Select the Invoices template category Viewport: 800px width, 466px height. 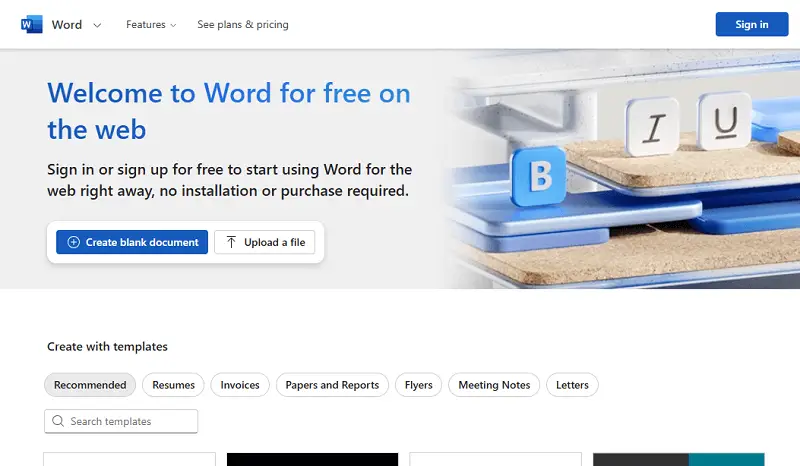(x=240, y=385)
